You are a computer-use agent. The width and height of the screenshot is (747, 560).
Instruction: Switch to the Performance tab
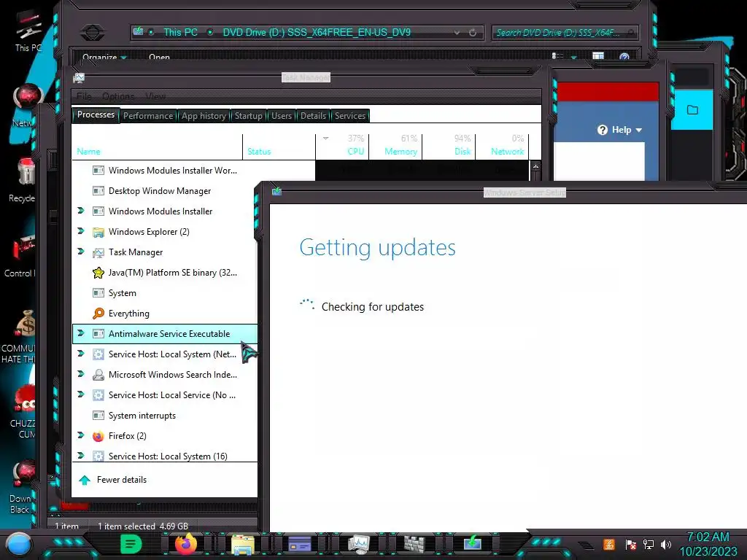pyautogui.click(x=148, y=116)
